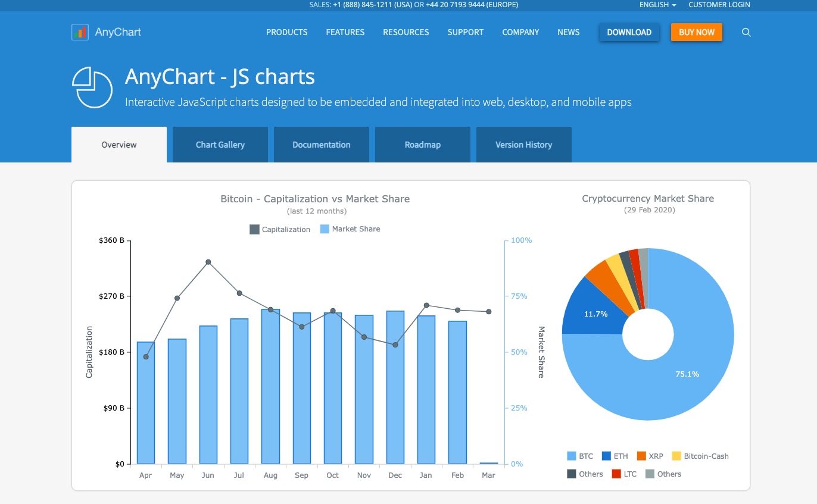
Task: Click the Sep x-axis label
Action: 301,475
